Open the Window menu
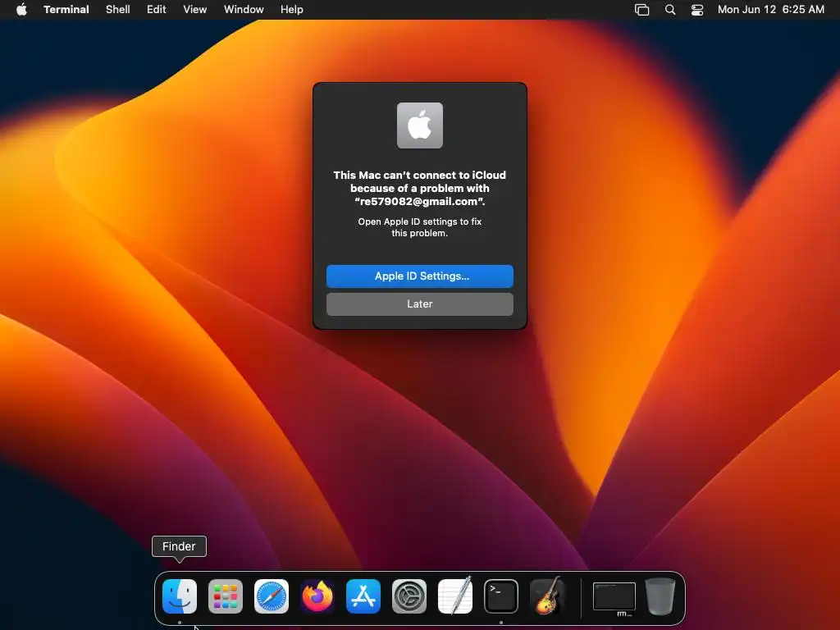The width and height of the screenshot is (840, 630). pyautogui.click(x=244, y=10)
